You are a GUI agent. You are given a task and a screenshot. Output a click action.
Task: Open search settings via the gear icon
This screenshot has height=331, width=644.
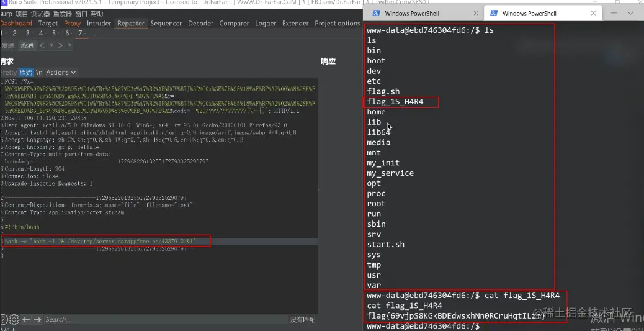pos(14,319)
